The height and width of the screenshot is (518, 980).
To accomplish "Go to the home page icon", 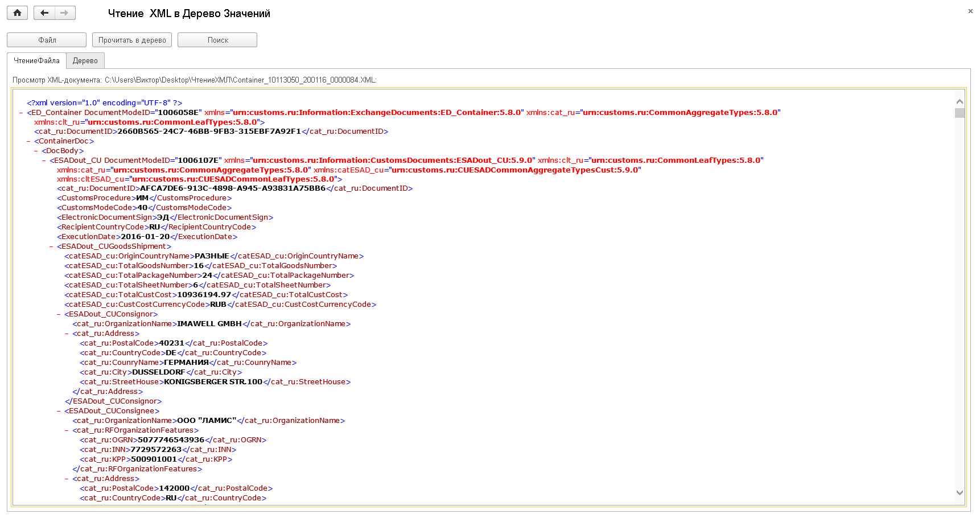I will click(18, 13).
